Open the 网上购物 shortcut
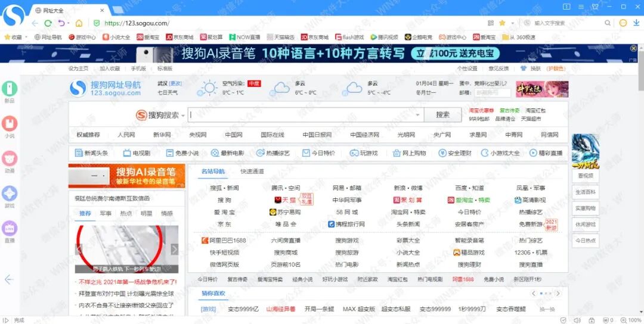The height and width of the screenshot is (324, 644). coord(409,153)
